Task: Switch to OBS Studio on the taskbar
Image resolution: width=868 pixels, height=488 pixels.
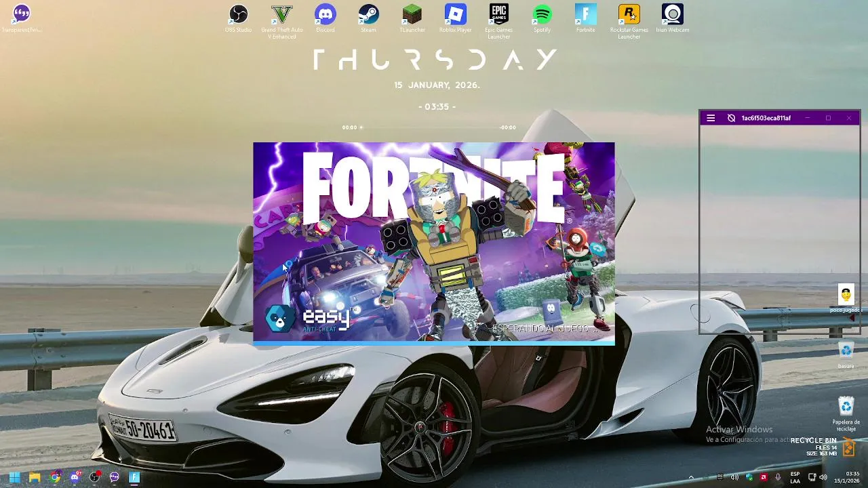Action: point(95,477)
